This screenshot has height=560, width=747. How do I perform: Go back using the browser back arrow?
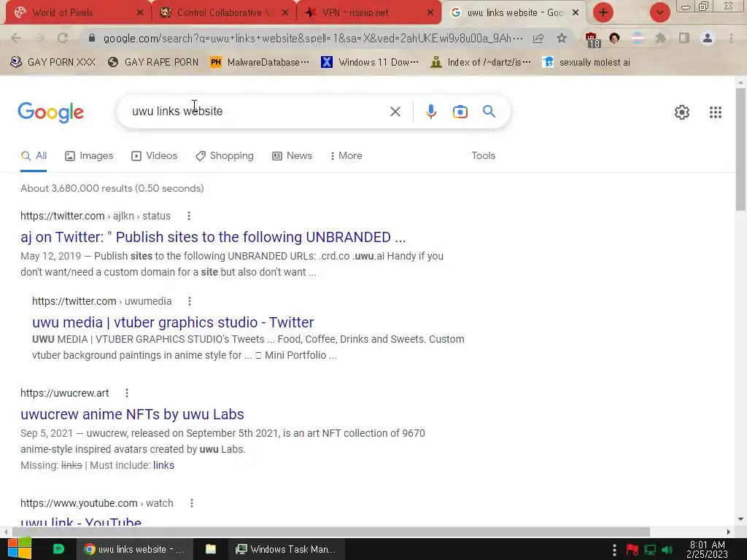pyautogui.click(x=16, y=38)
